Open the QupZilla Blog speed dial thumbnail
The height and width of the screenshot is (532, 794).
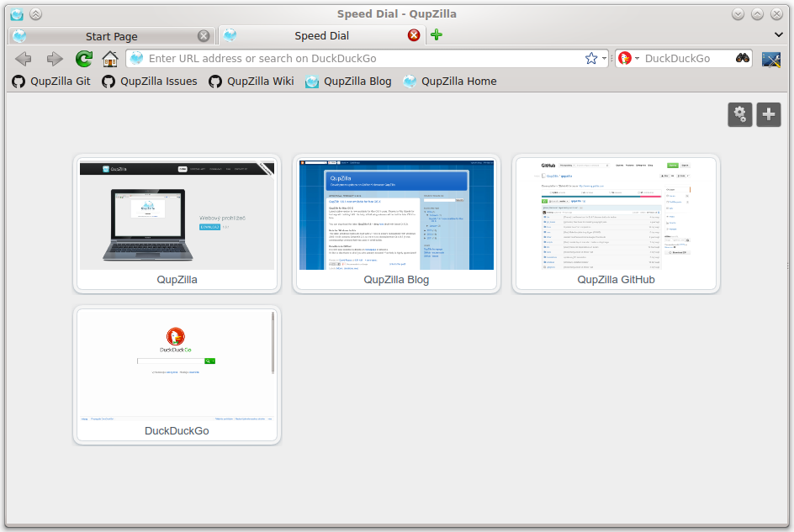pos(396,224)
